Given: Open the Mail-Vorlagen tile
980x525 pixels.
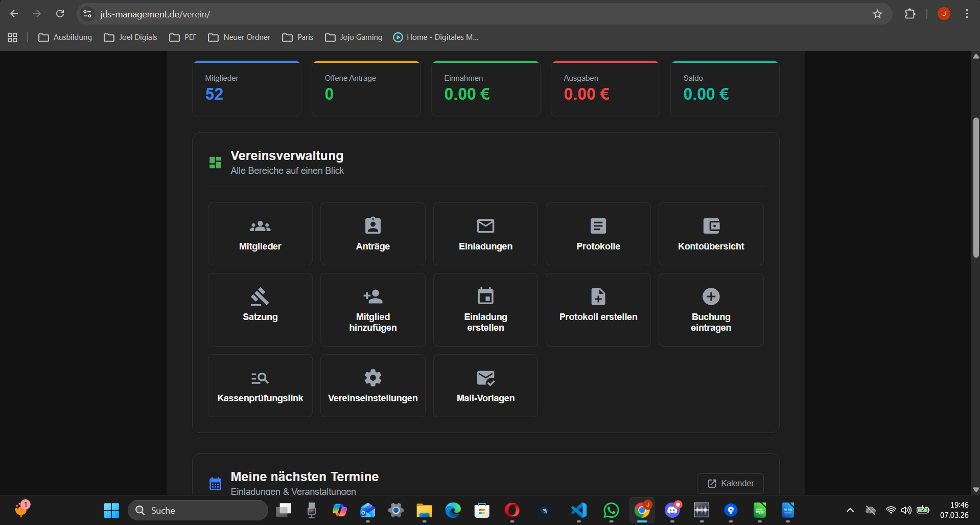Looking at the screenshot, I should [x=485, y=385].
